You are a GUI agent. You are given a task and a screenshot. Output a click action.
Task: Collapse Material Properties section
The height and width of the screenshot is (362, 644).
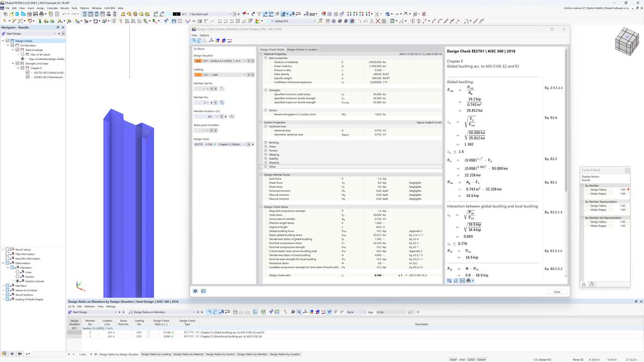click(x=261, y=54)
